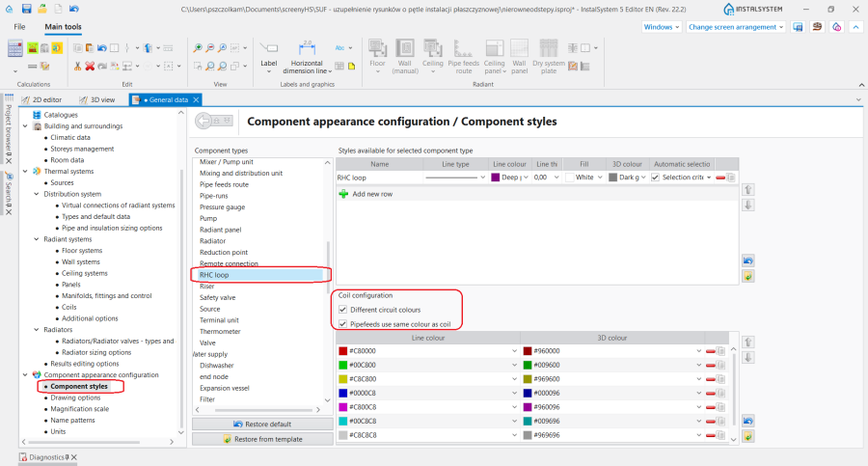Open the Fill White dropdown
The height and width of the screenshot is (466, 868).
click(600, 178)
